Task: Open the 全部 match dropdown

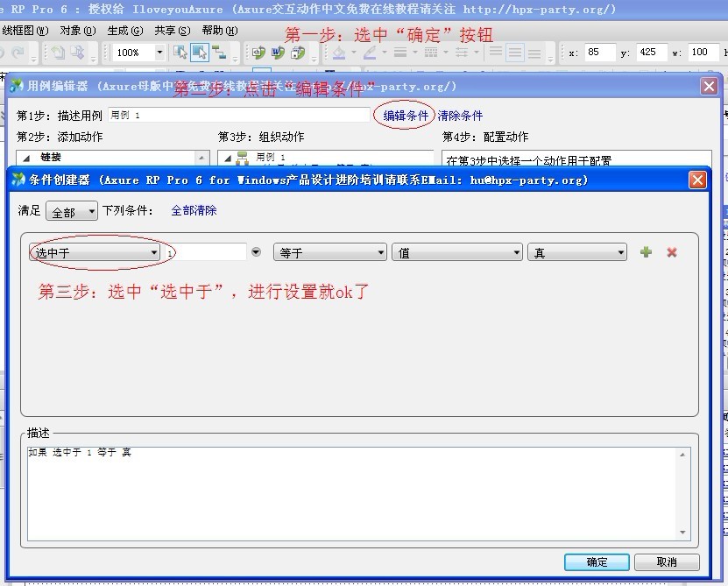Action: [71, 211]
